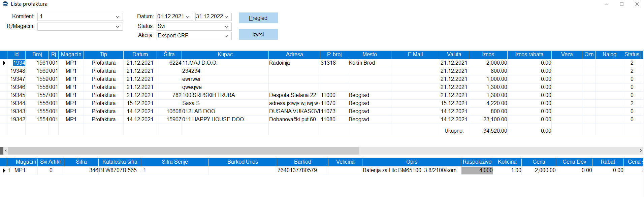Click the Izvrsi button
644x197 pixels.
click(258, 34)
